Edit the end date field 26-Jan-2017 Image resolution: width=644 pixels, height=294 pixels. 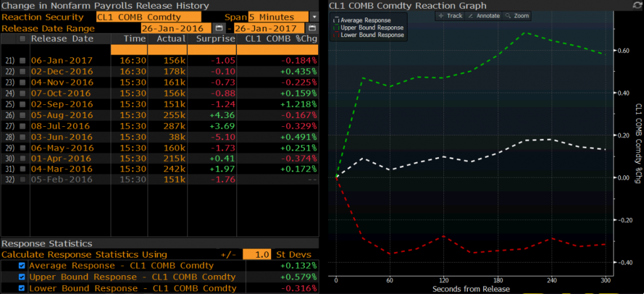(269, 28)
